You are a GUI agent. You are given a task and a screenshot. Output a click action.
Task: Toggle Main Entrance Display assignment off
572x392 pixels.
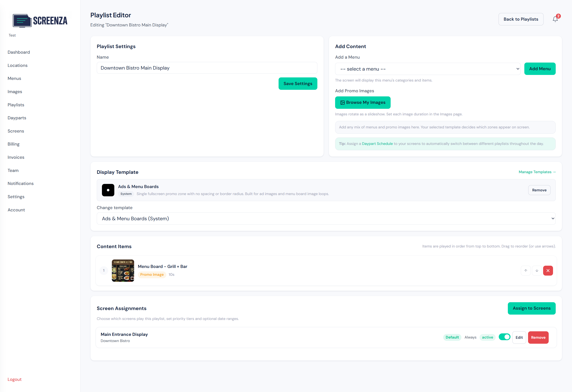pyautogui.click(x=504, y=337)
